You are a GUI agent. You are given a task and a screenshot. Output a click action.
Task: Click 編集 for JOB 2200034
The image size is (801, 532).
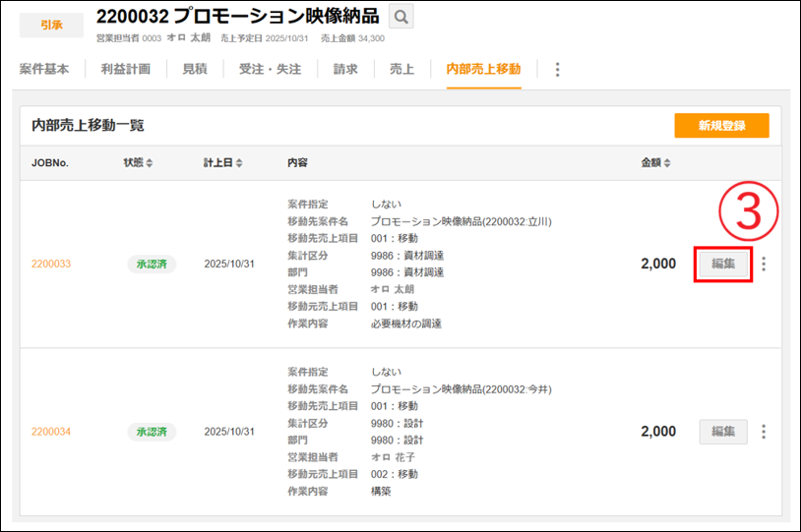click(723, 432)
